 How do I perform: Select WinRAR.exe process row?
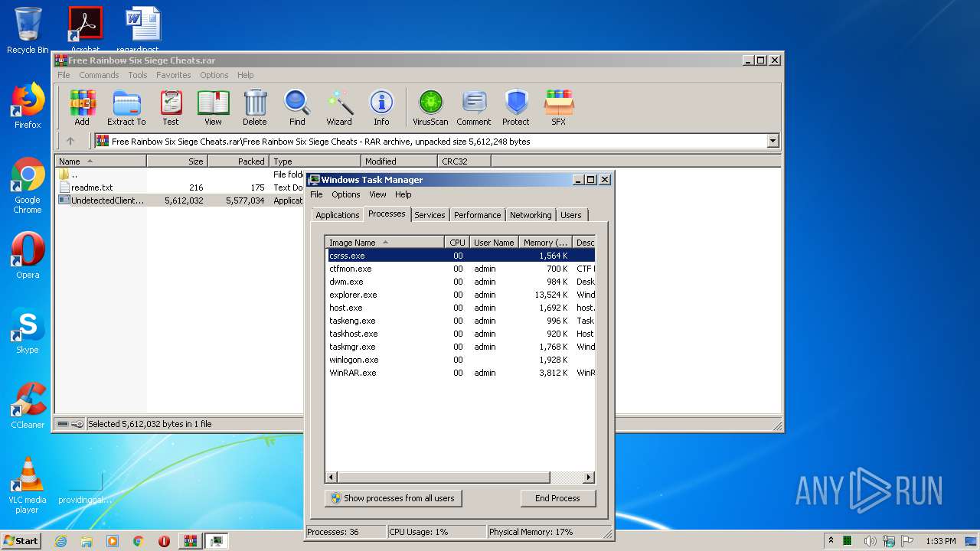461,373
